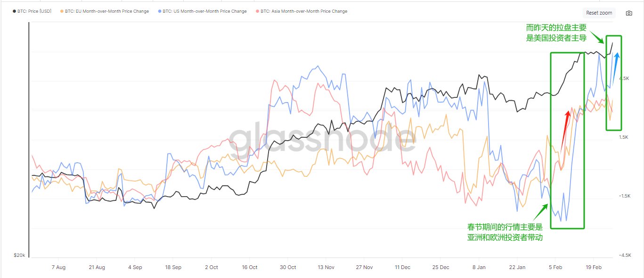Viewport: 644px width, 278px height.
Task: Select the pink Asia legend dot
Action: coord(258,11)
